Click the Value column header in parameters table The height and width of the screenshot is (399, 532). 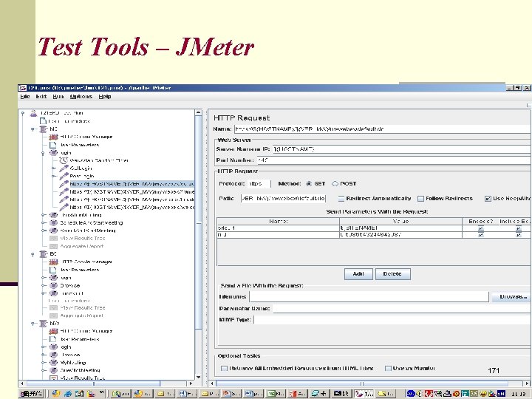(400, 221)
